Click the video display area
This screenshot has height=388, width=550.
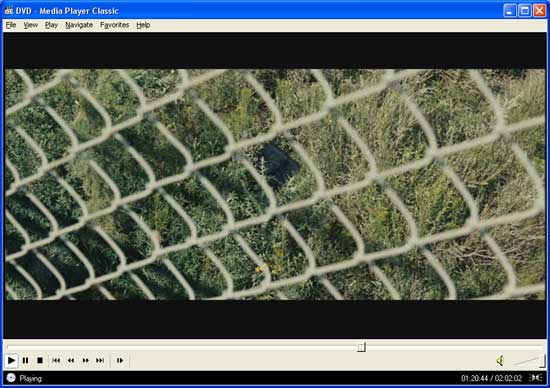[x=275, y=185]
